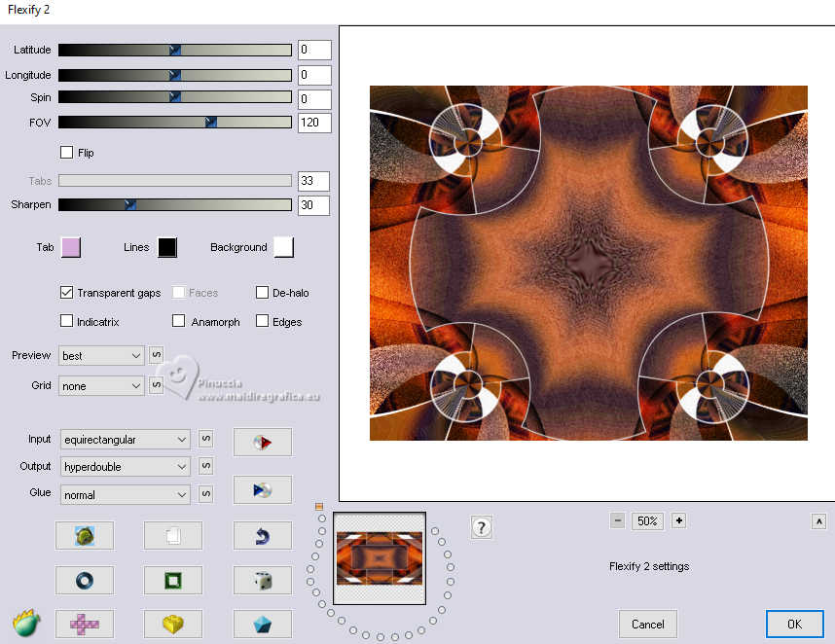835x644 pixels.
Task: Open the Preview quality dropdown
Action: (x=101, y=355)
